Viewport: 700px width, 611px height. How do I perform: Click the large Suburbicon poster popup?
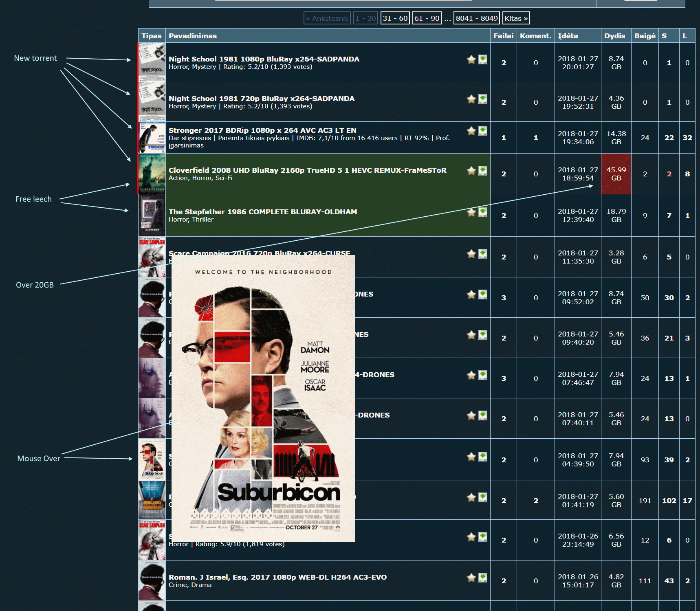[263, 398]
